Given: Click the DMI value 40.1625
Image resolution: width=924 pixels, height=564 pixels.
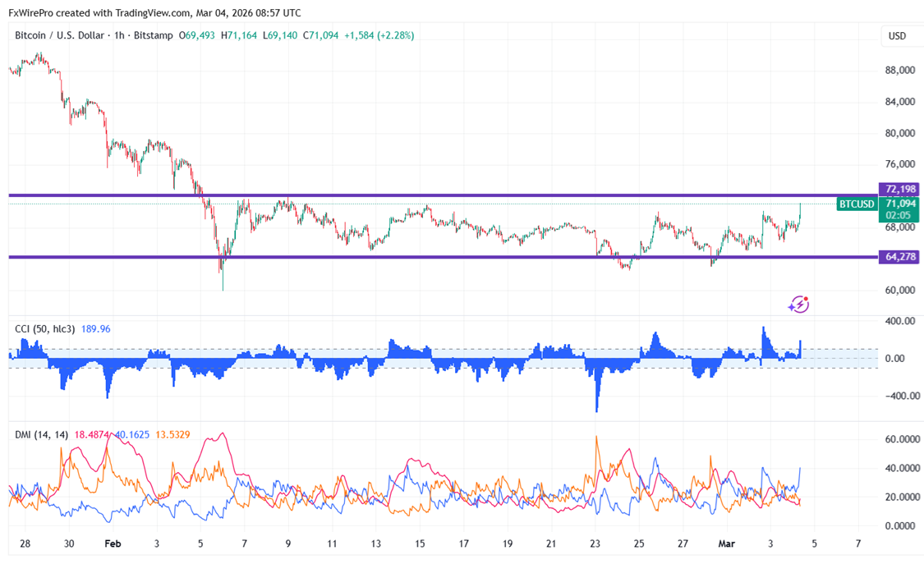Looking at the screenshot, I should 131,434.
